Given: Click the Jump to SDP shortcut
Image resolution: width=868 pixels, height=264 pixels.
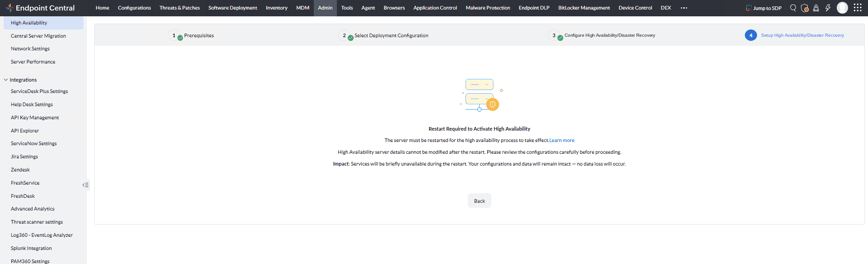Looking at the screenshot, I should pyautogui.click(x=763, y=8).
